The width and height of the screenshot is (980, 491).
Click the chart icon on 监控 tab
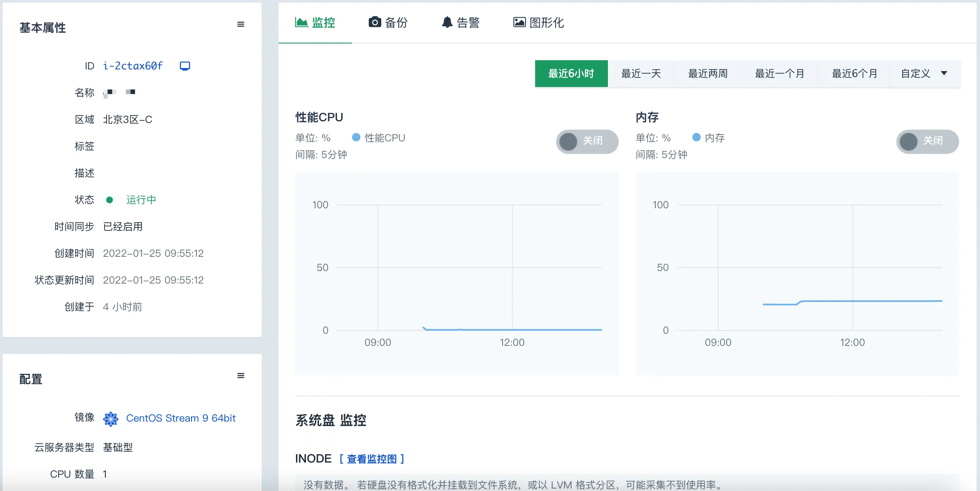point(301,22)
